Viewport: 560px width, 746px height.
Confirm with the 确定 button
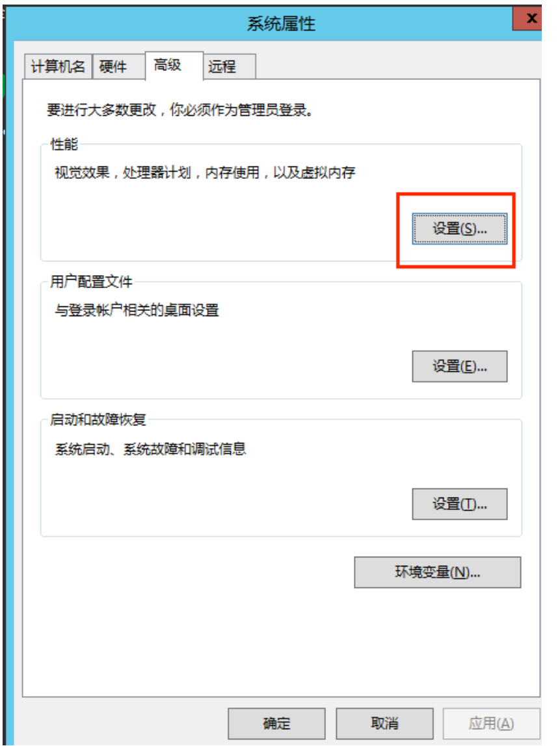tap(276, 724)
